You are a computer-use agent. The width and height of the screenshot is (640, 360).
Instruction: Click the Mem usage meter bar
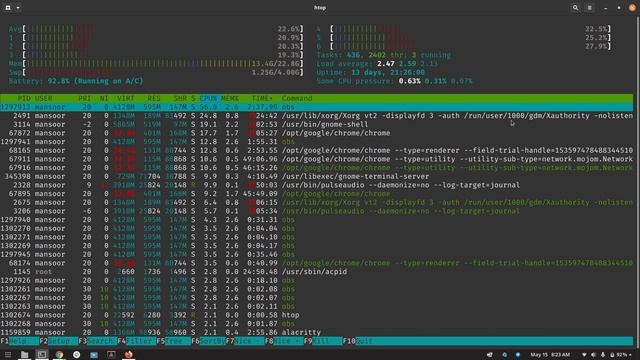pos(156,64)
